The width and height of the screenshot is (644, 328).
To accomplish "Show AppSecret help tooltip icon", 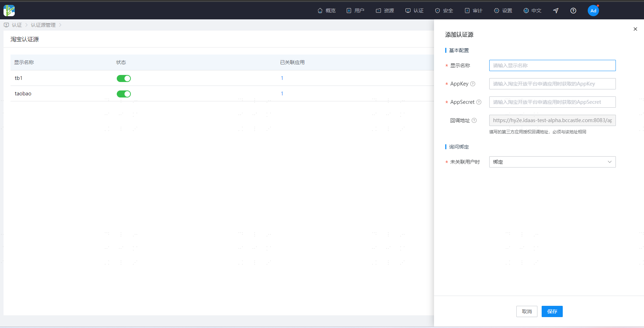I will click(x=479, y=102).
